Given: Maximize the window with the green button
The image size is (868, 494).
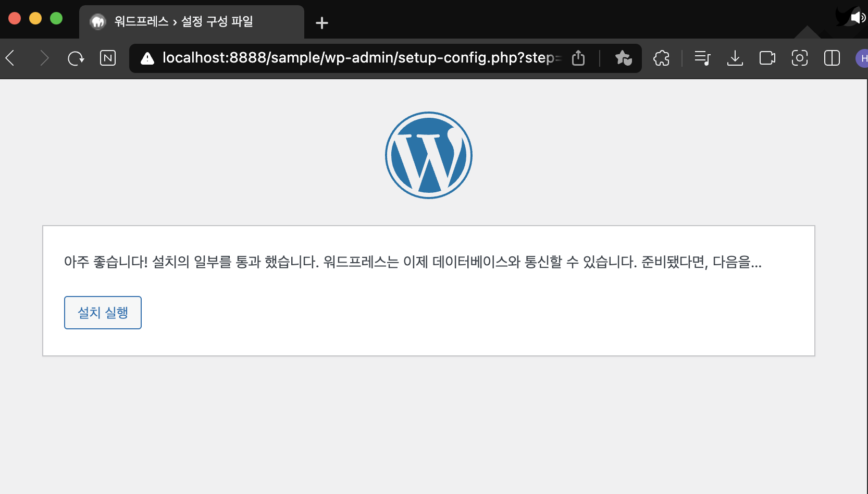Looking at the screenshot, I should tap(56, 18).
